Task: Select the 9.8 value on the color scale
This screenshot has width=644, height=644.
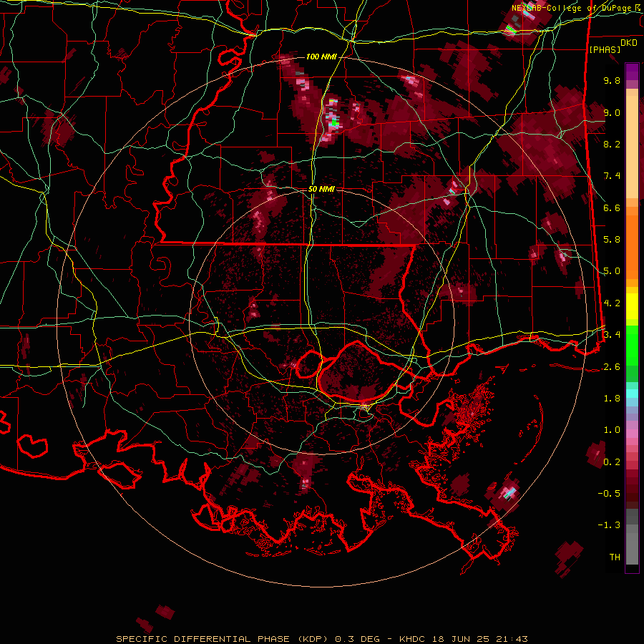Action: 612,80
